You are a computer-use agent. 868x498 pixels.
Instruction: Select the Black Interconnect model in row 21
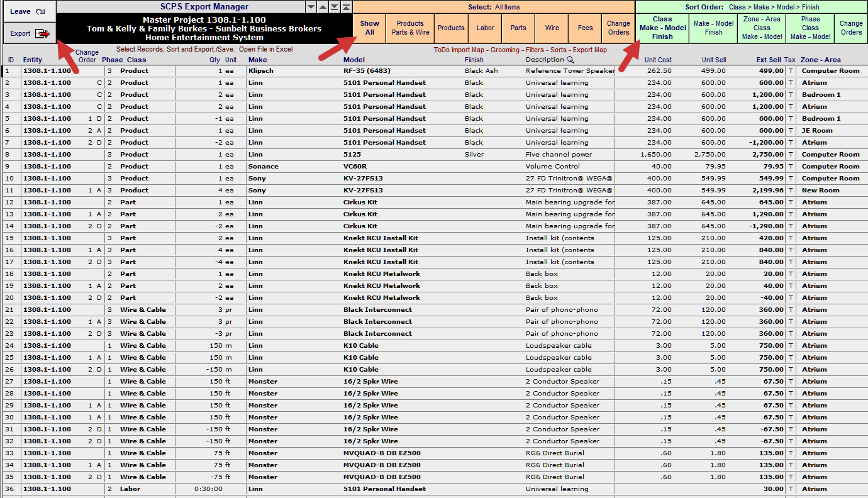[377, 310]
